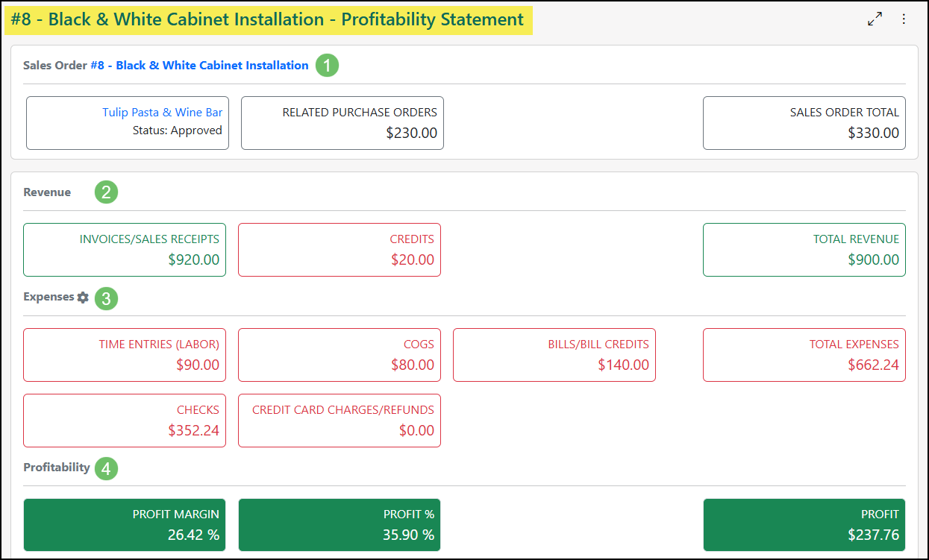Open Tulip Pasta & Wine Bar customer link
This screenshot has height=560, width=929.
click(162, 112)
